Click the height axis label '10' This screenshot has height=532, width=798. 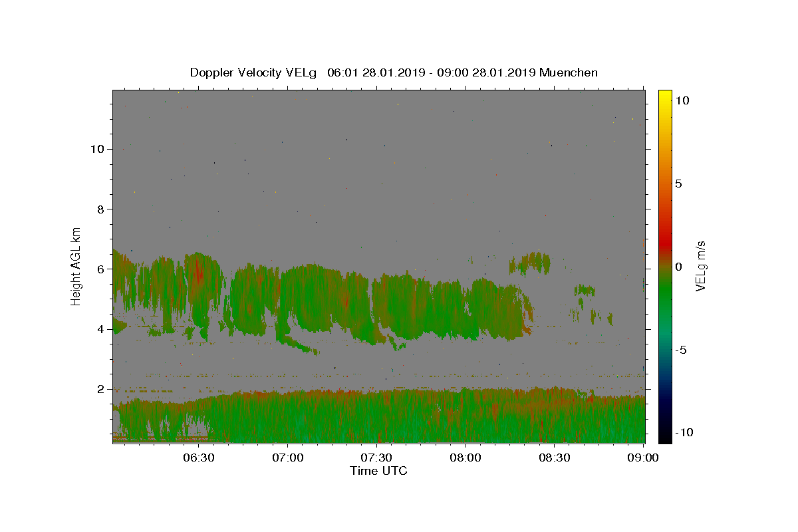coord(98,149)
